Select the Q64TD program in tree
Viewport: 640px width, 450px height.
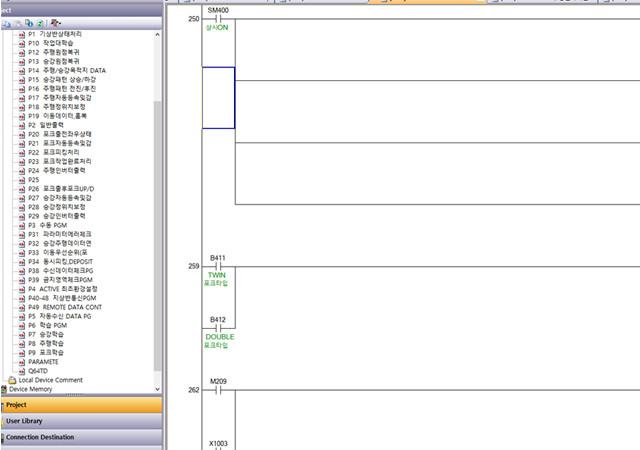pyautogui.click(x=38, y=370)
